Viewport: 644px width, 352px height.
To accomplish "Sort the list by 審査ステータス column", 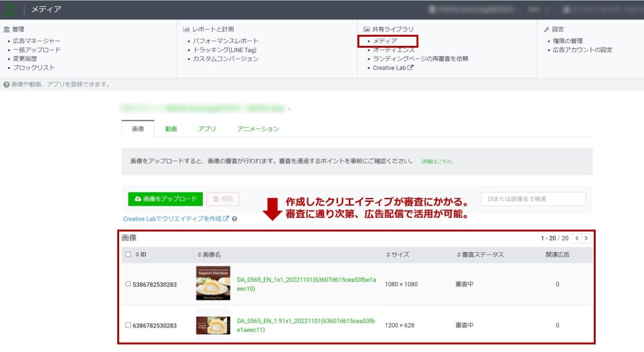I will 480,255.
